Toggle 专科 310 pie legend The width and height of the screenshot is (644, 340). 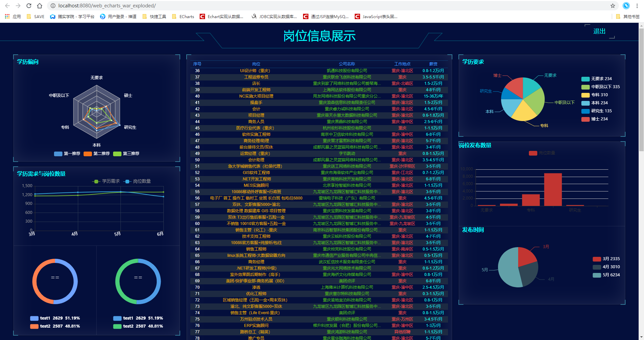click(x=595, y=95)
